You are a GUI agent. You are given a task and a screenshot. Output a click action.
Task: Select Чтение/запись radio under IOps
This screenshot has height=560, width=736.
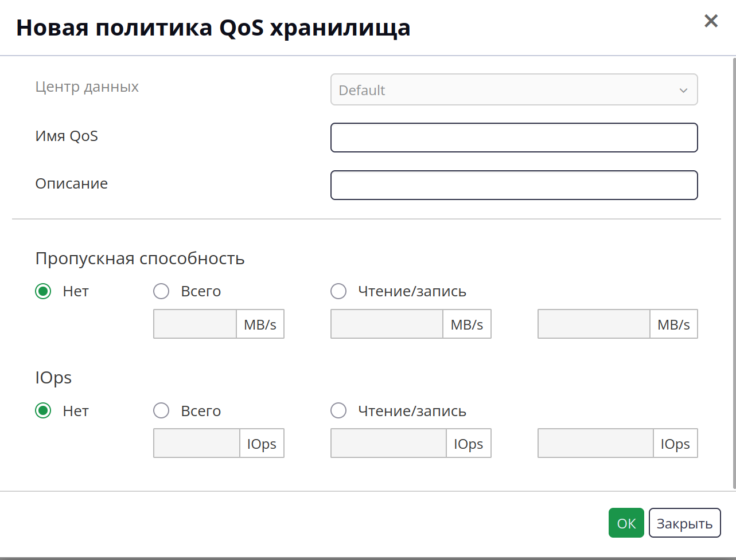(338, 411)
